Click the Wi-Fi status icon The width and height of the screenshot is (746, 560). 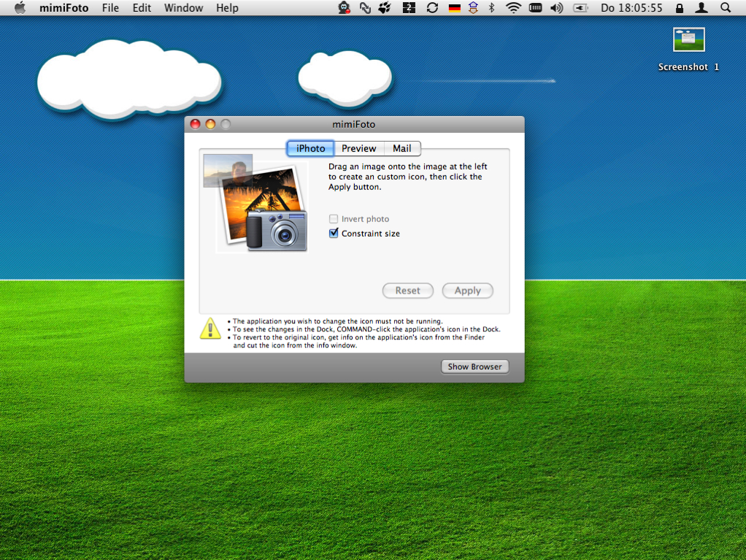[513, 7]
